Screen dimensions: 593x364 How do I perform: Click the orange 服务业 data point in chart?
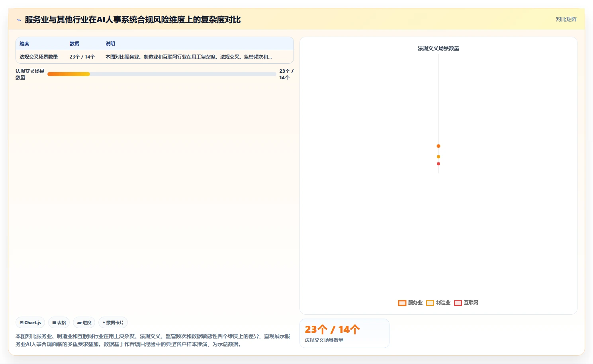(x=438, y=146)
